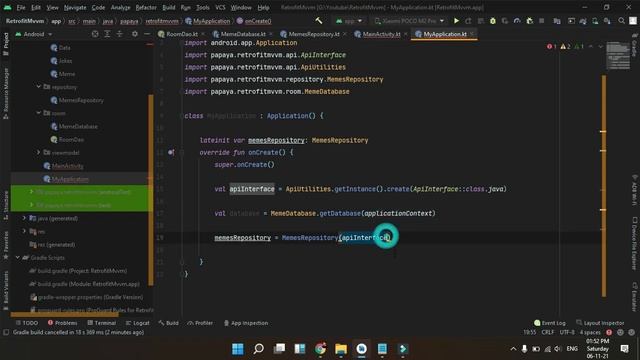Open the Sync Project with Gradle Files icon
Image resolution: width=640 pixels, height=360 pixels.
583,21
